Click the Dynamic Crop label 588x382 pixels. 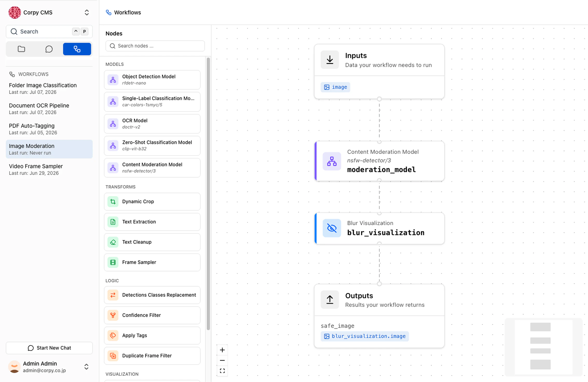pyautogui.click(x=138, y=201)
